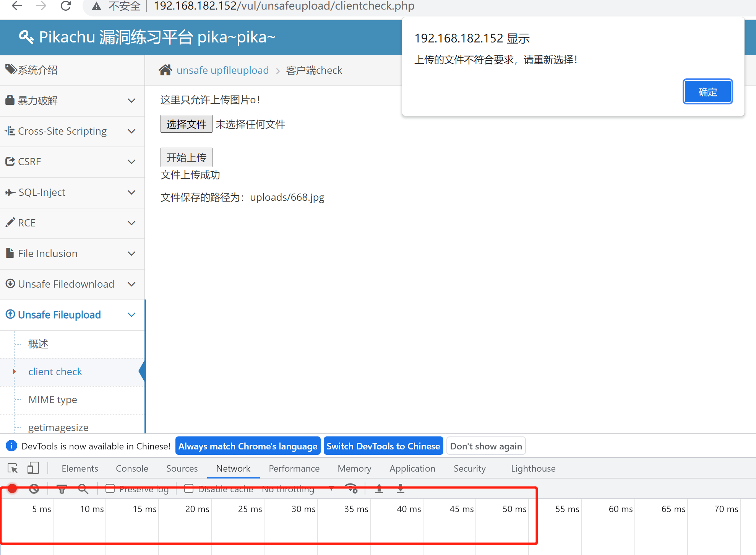Open network search magnifier

[83, 489]
